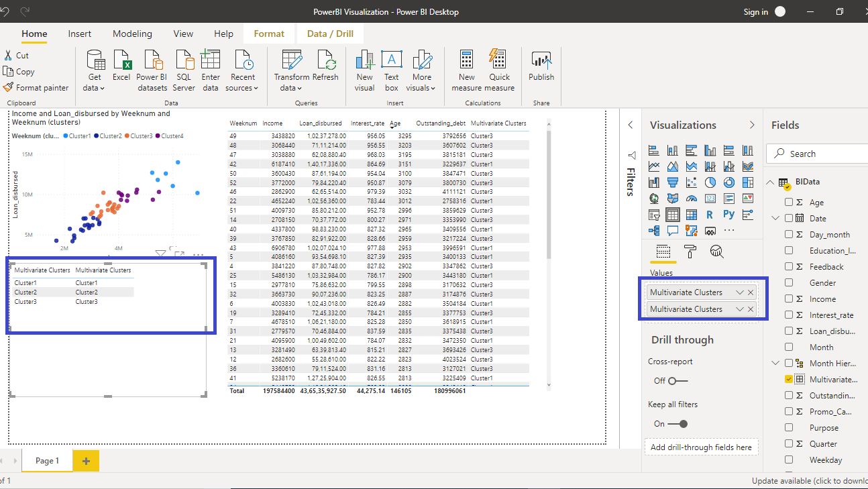Click the SQL Server ribbon icon
This screenshot has height=489, width=868.
pyautogui.click(x=184, y=70)
